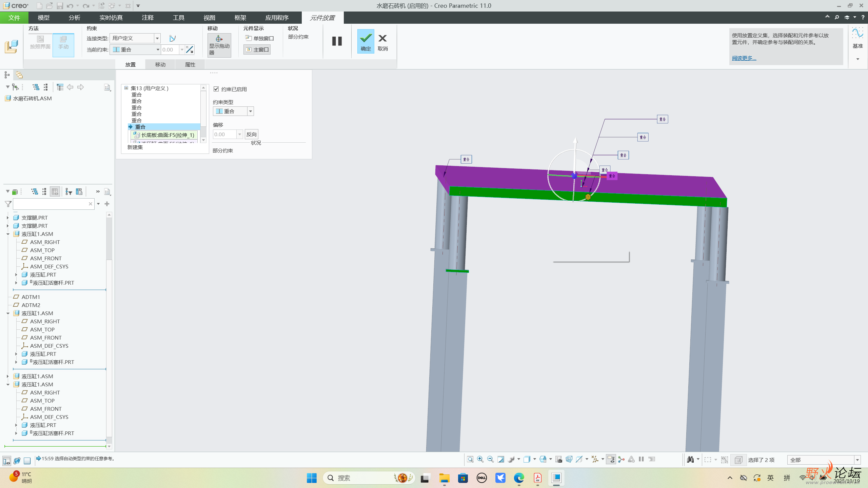This screenshot has height=488, width=868.
Task: Open the 连接类型 用户定义 dropdown
Action: 157,38
